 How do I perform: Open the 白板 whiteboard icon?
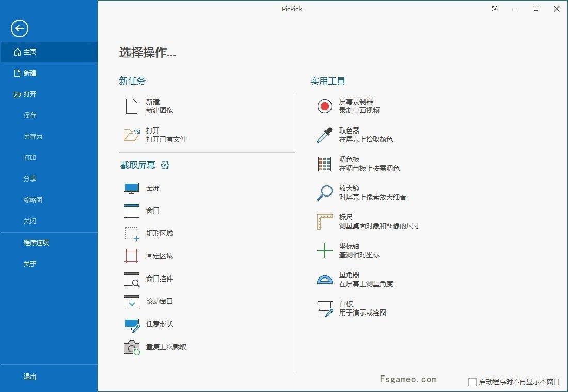pyautogui.click(x=325, y=309)
